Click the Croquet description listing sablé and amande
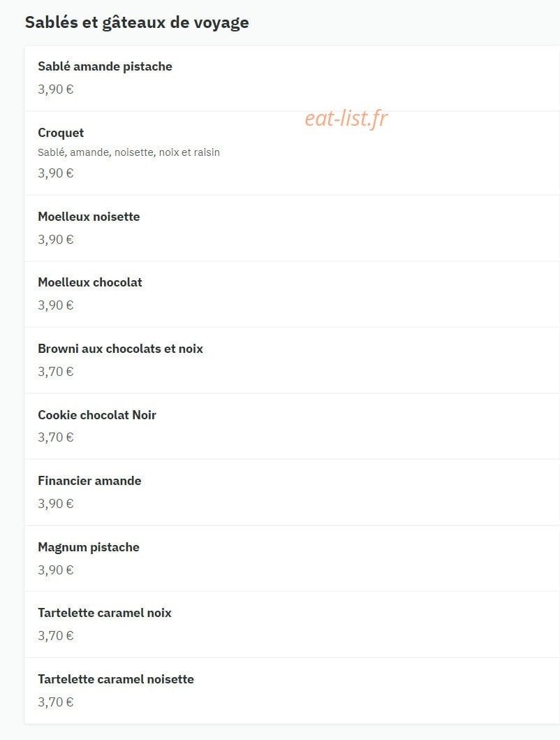The height and width of the screenshot is (740, 560). [128, 152]
